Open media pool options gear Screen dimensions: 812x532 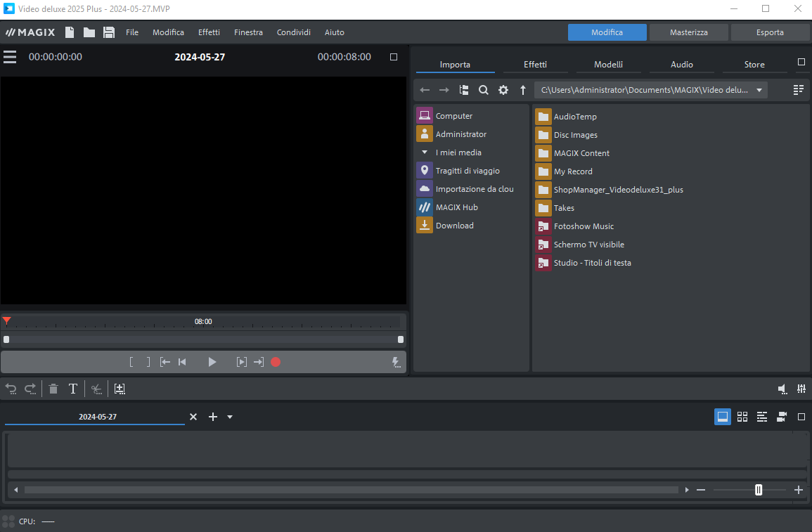point(503,90)
